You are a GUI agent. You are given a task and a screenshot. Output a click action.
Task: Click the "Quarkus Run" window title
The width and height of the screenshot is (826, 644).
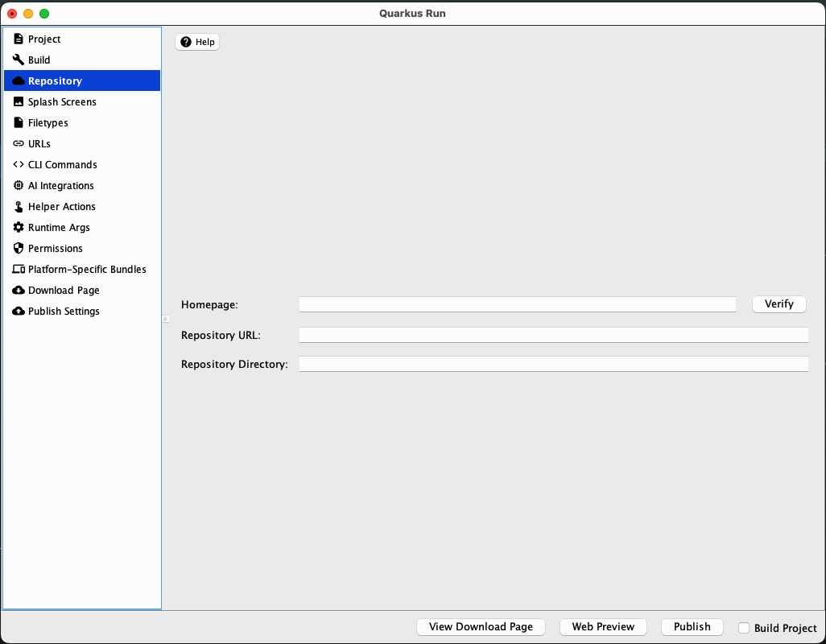(x=412, y=14)
